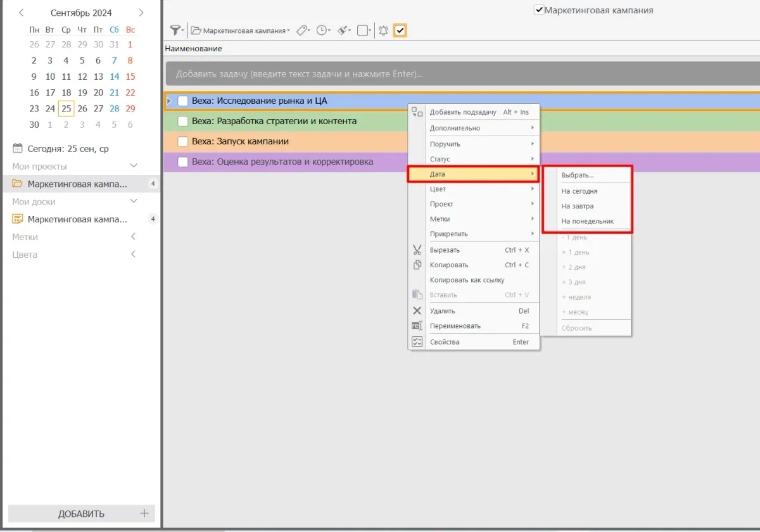
Task: Click the checklist icon next to Свойства
Action: [417, 341]
